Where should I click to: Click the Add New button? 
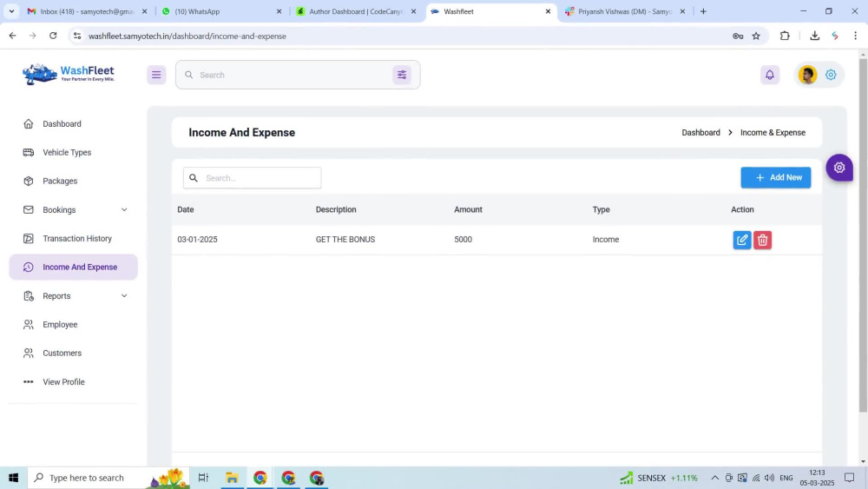pos(775,178)
